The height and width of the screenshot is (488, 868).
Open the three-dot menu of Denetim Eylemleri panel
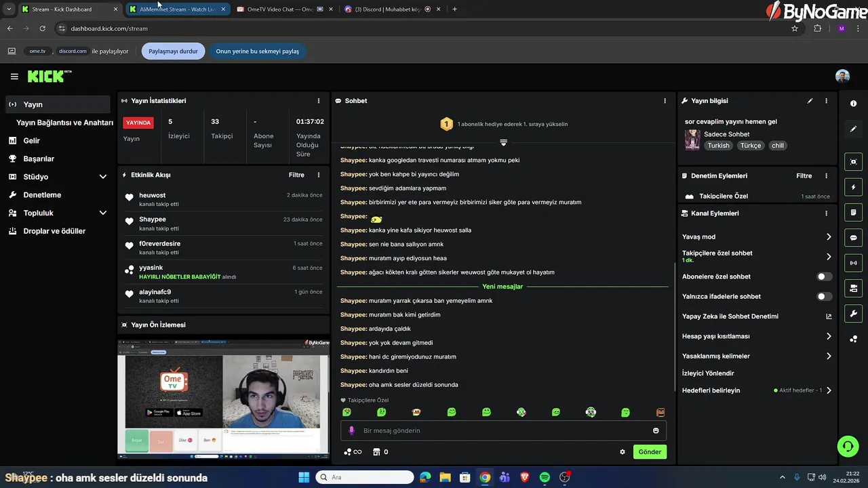[826, 176]
